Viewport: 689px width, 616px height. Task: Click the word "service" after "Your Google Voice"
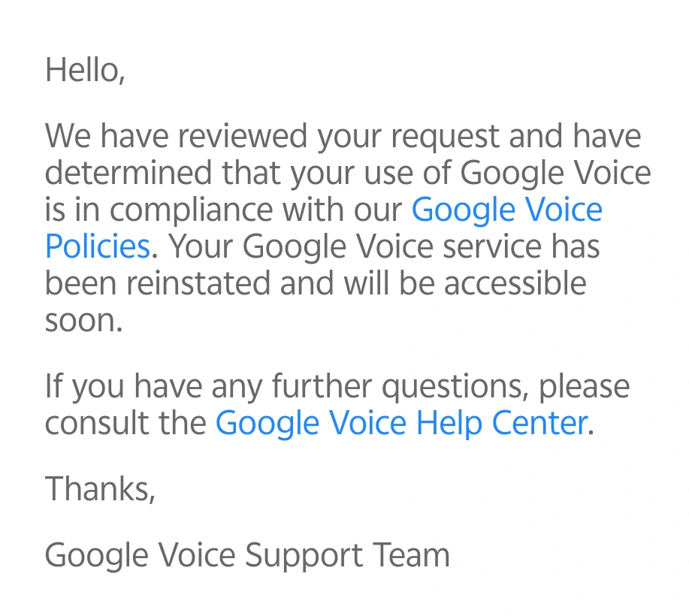coord(491,246)
